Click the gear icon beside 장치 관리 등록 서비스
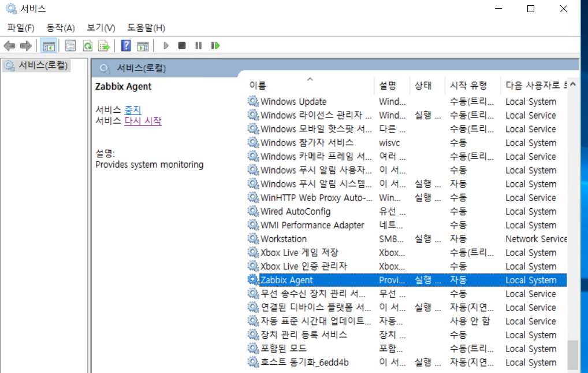This screenshot has width=588, height=373. coord(253,335)
